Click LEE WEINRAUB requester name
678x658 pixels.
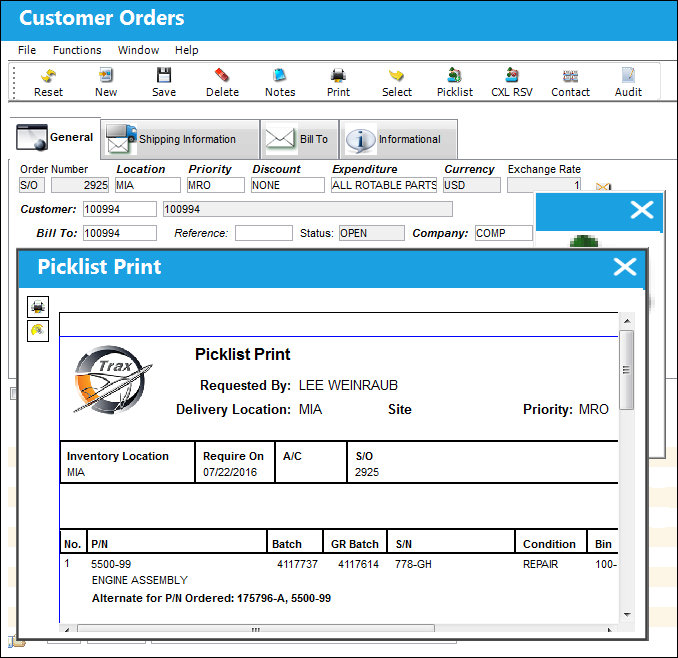[348, 385]
